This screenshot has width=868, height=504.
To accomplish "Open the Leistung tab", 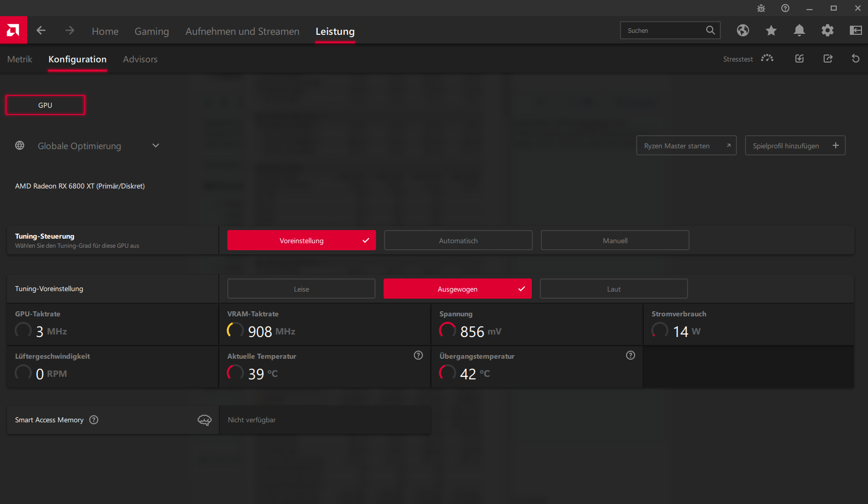I will (335, 31).
